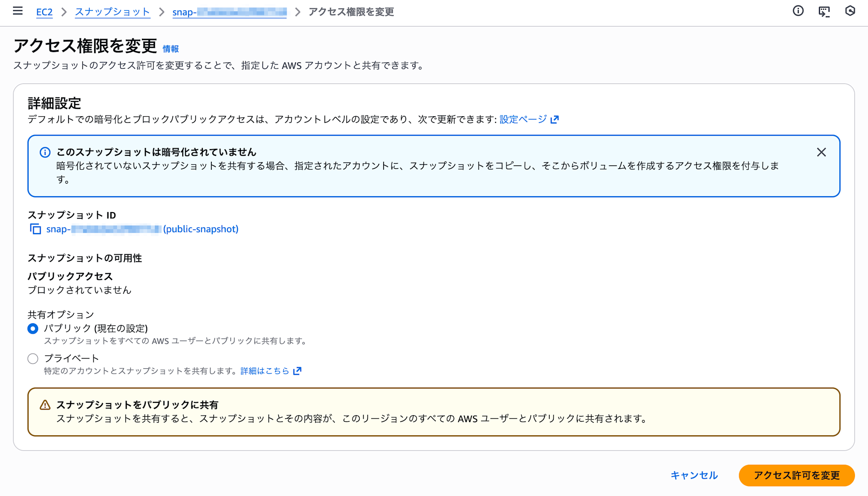Open Amazon Q via the hexagon icon
The width and height of the screenshot is (868, 496).
click(850, 11)
